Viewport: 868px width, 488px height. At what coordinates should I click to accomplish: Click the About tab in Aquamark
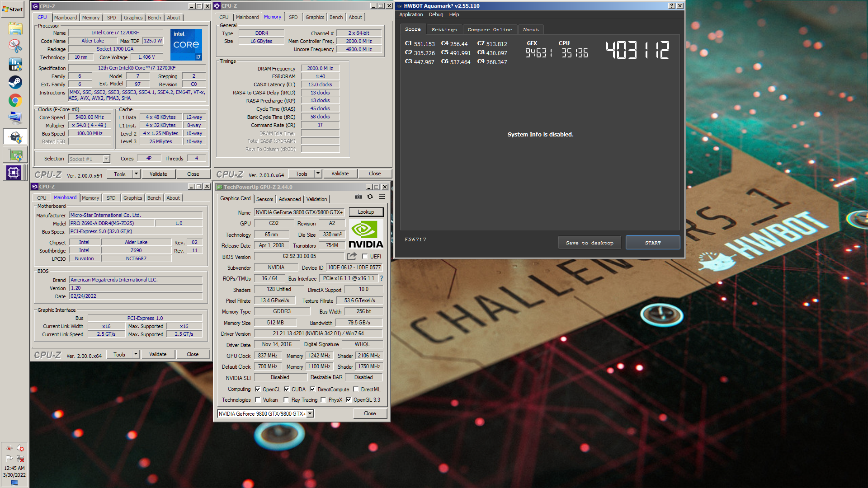click(531, 30)
